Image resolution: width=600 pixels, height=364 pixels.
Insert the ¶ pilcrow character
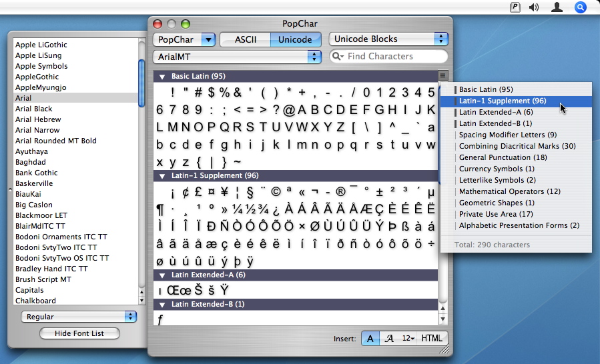(160, 209)
